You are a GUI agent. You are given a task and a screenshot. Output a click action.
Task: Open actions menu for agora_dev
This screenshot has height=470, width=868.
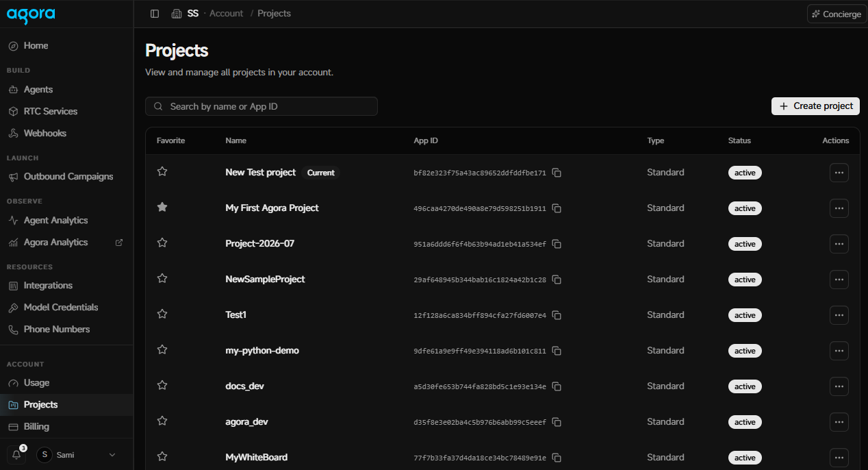point(839,422)
